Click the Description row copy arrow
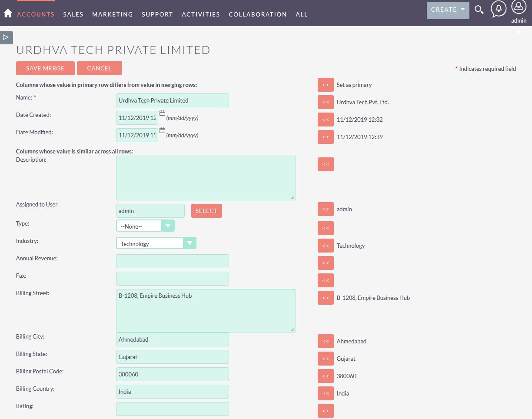This screenshot has width=532, height=419. coord(326,164)
